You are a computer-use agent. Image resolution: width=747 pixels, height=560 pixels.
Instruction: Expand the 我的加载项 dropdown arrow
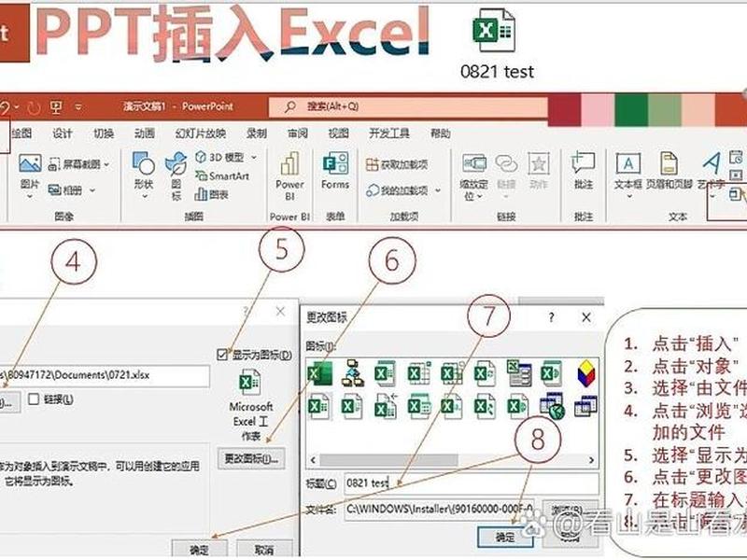[x=438, y=190]
